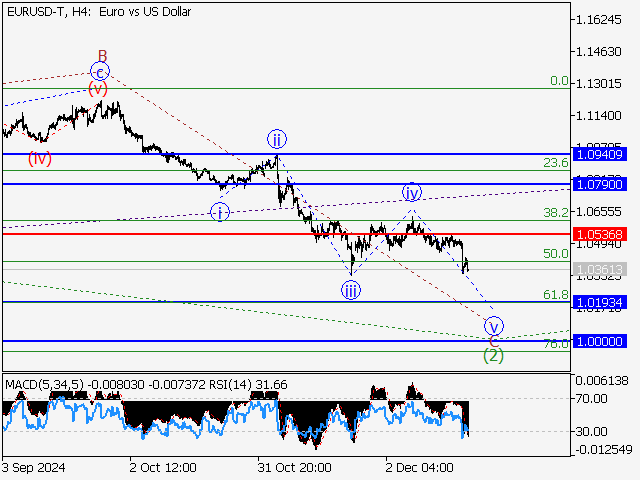Select the blue circled wave iii marker

click(350, 290)
